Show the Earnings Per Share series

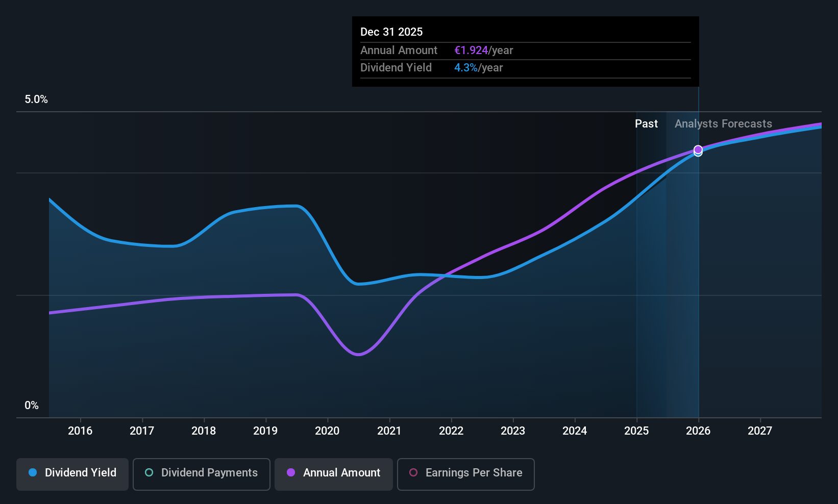tap(466, 474)
